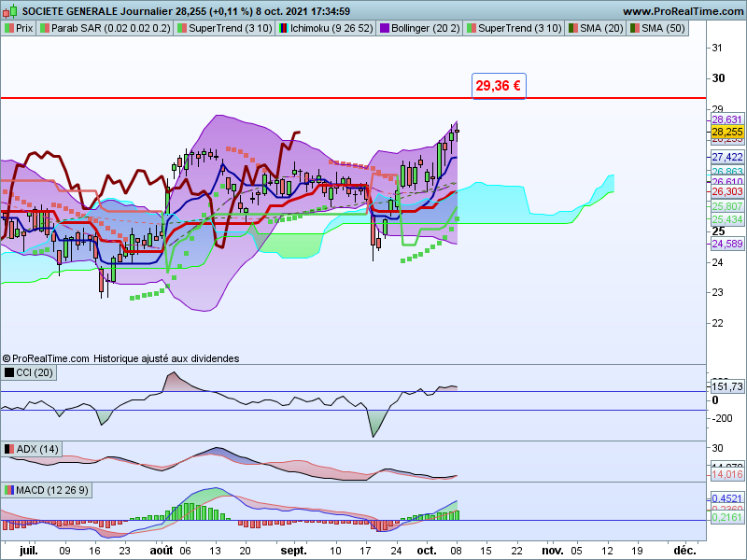Click the 0,4521 MACD value tag

pyautogui.click(x=727, y=498)
